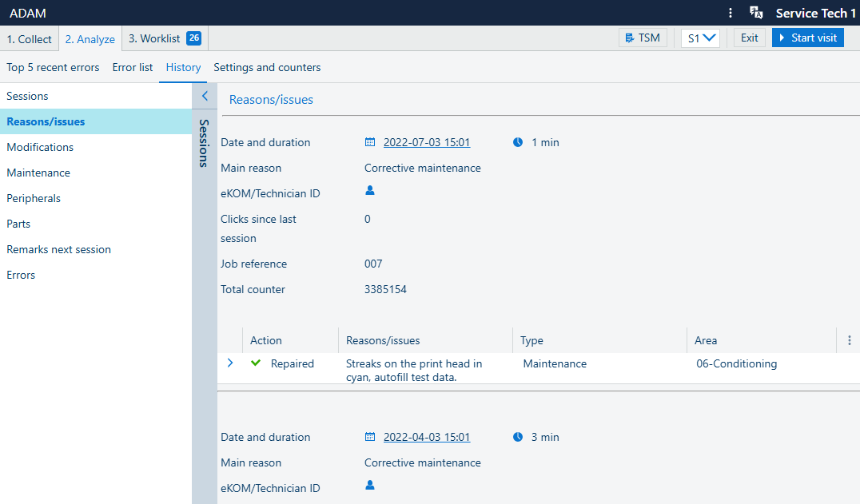The height and width of the screenshot is (504, 860).
Task: Open the Settings and counters tab
Action: pyautogui.click(x=267, y=67)
